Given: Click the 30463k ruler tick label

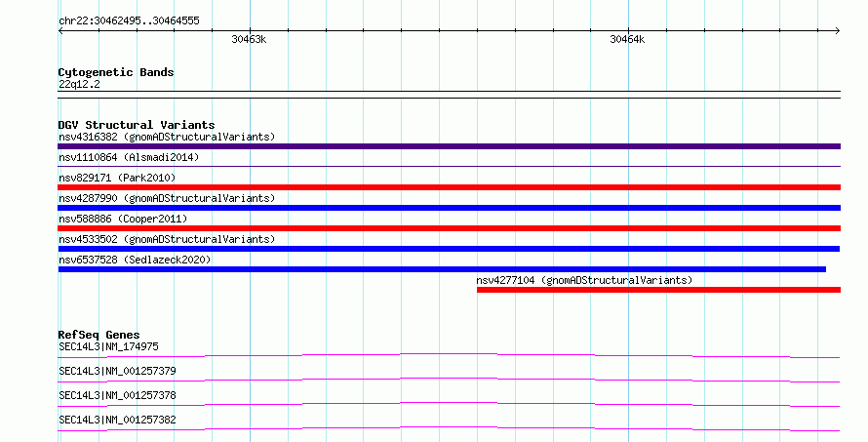Looking at the screenshot, I should (249, 39).
